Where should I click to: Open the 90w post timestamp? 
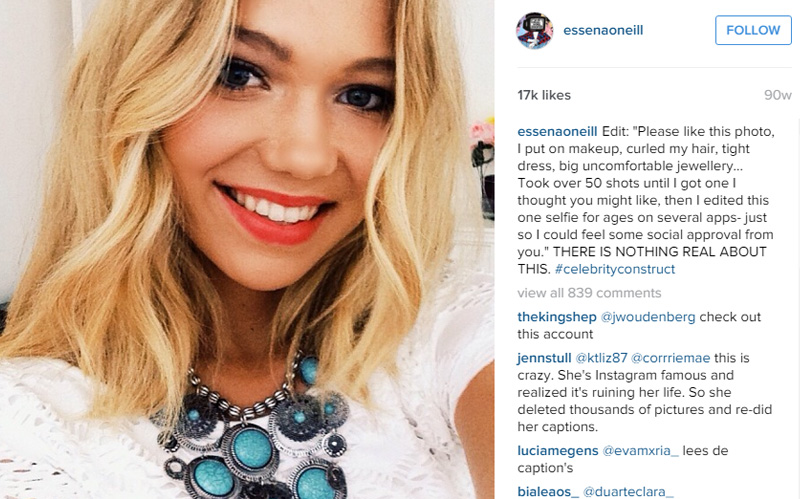[778, 95]
